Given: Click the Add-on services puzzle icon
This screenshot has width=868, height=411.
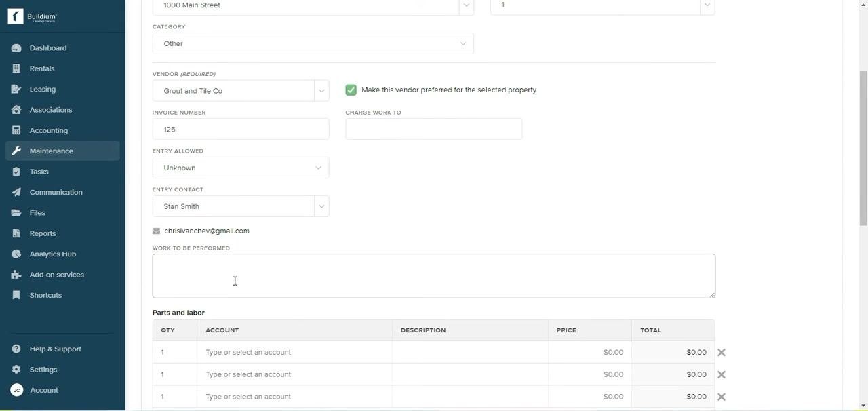Looking at the screenshot, I should point(16,275).
